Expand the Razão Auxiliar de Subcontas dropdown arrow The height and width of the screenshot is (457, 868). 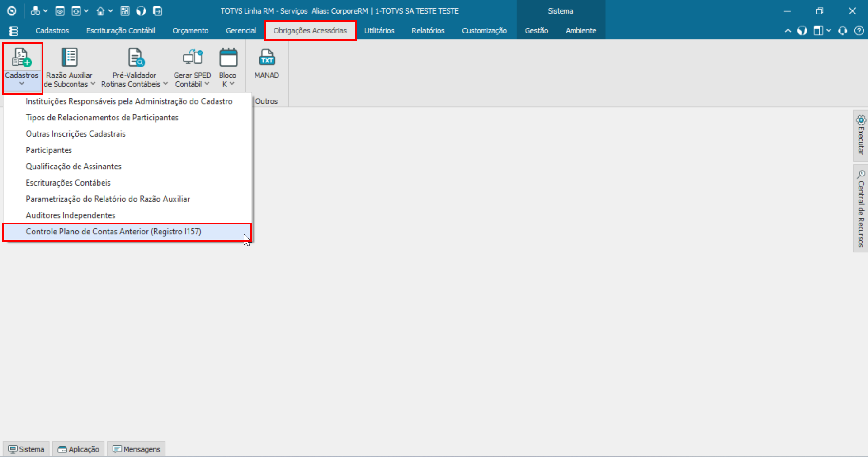(x=93, y=84)
